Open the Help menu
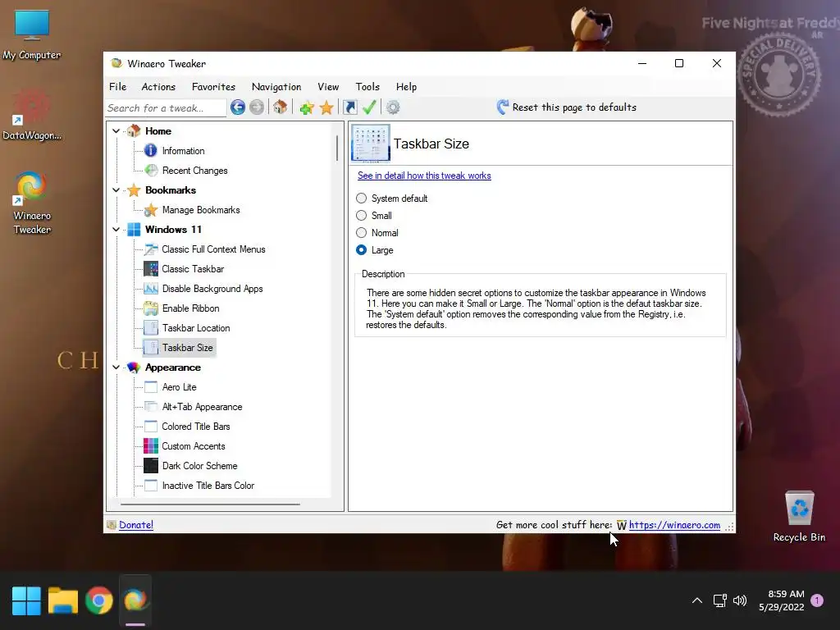Viewport: 840px width, 630px height. [x=406, y=87]
